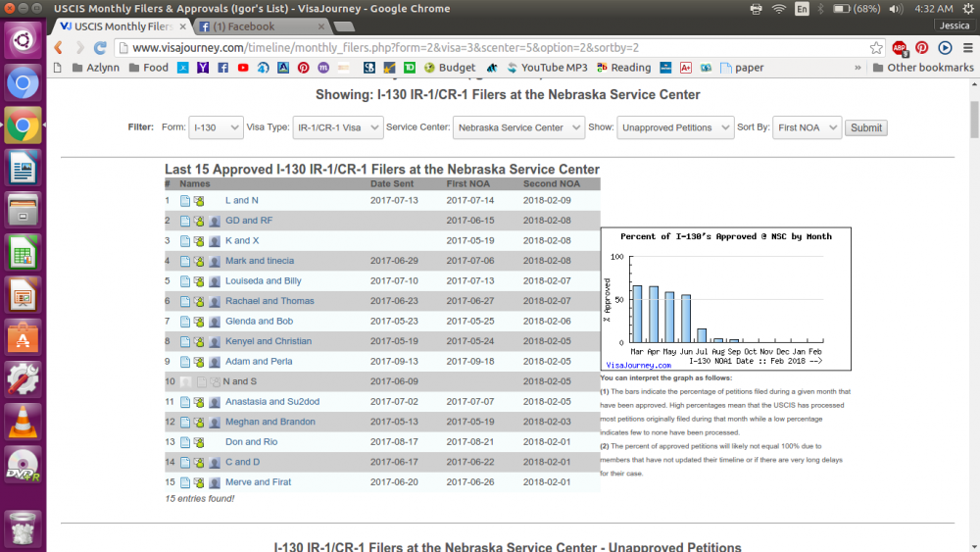Open Ubuntu Software Center icon
980x552 pixels.
click(23, 337)
